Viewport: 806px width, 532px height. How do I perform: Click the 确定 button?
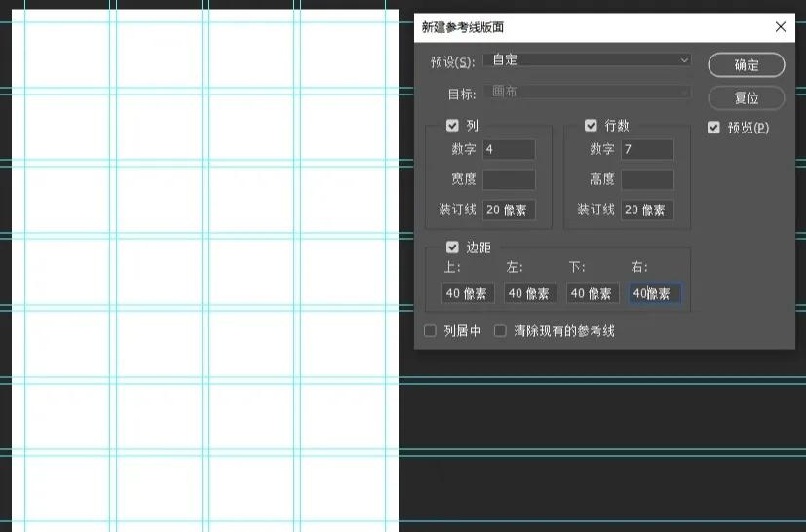pyautogui.click(x=747, y=65)
